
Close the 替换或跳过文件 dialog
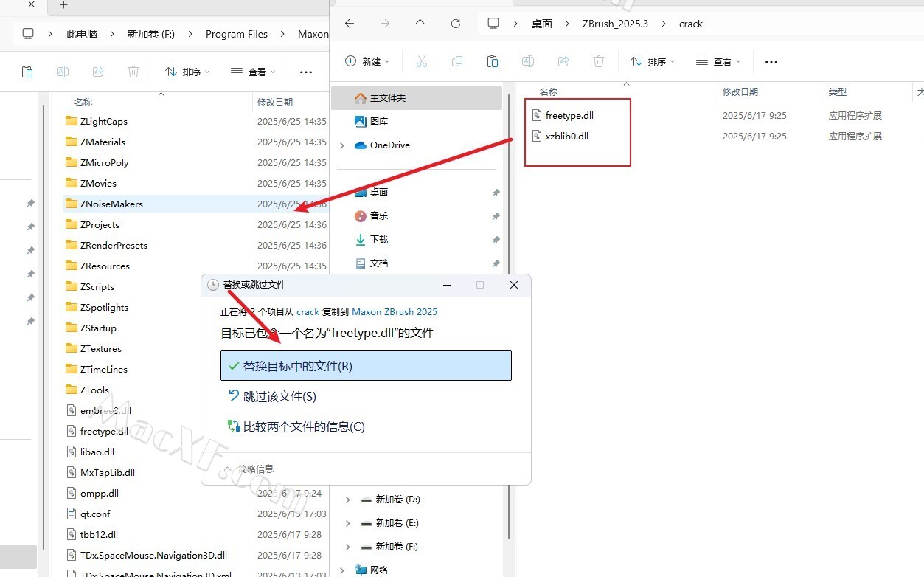(x=514, y=285)
